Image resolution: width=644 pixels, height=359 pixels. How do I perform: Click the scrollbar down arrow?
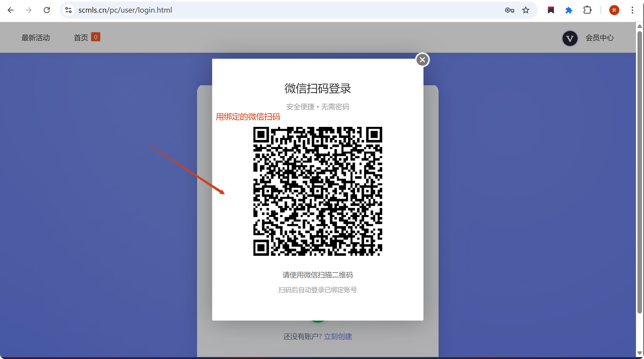coord(639,353)
